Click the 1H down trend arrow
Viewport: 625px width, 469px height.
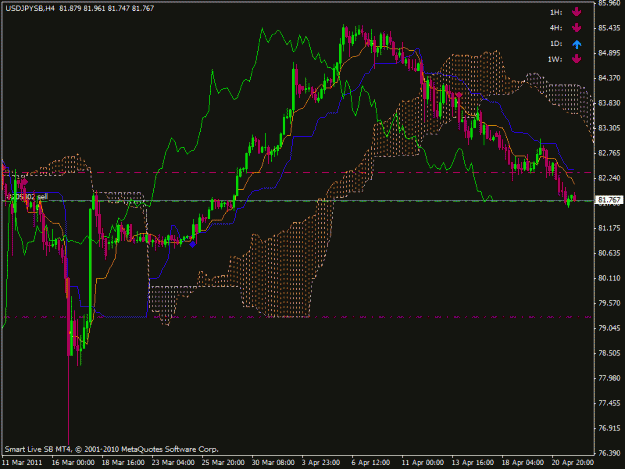point(576,12)
